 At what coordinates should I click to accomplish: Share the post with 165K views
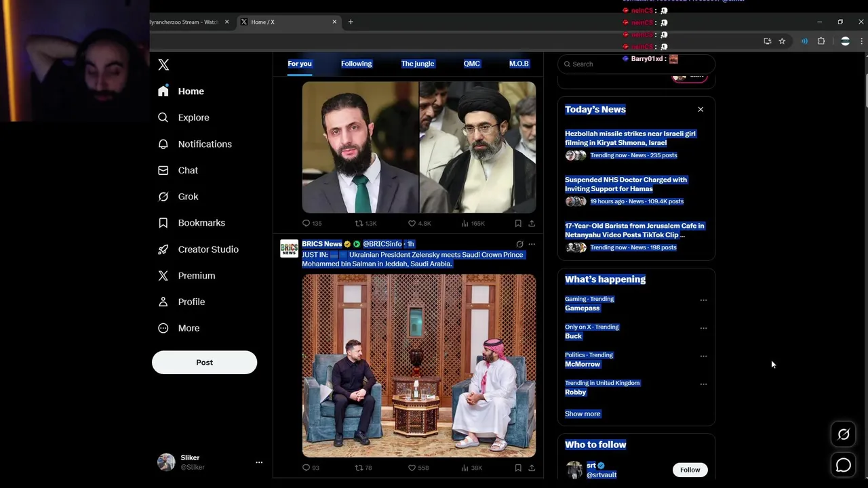coord(532,223)
